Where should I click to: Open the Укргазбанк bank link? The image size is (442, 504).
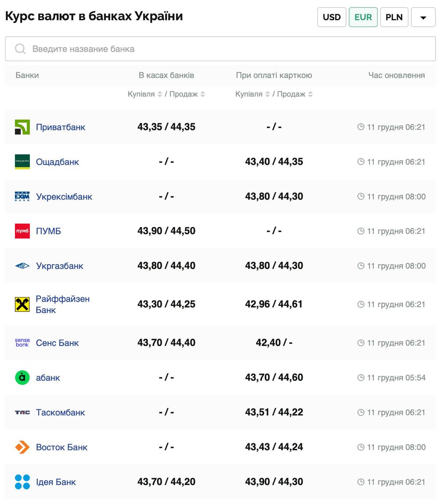[59, 266]
